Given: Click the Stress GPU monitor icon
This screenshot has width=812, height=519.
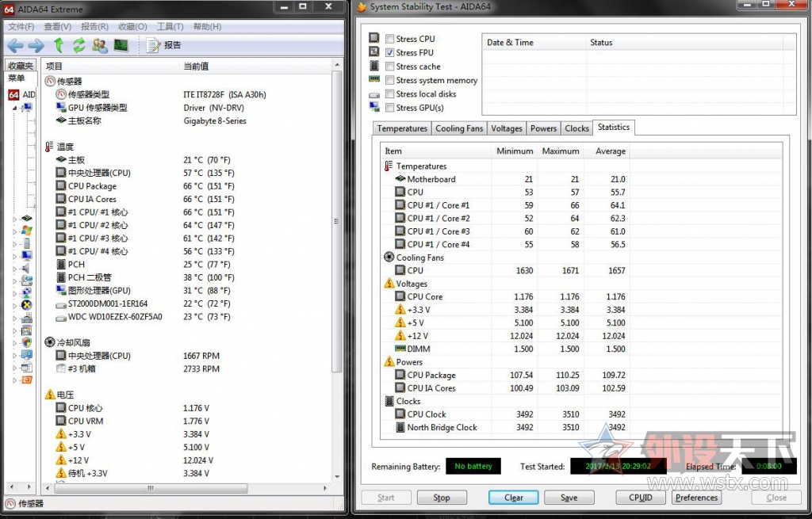Looking at the screenshot, I should [374, 107].
